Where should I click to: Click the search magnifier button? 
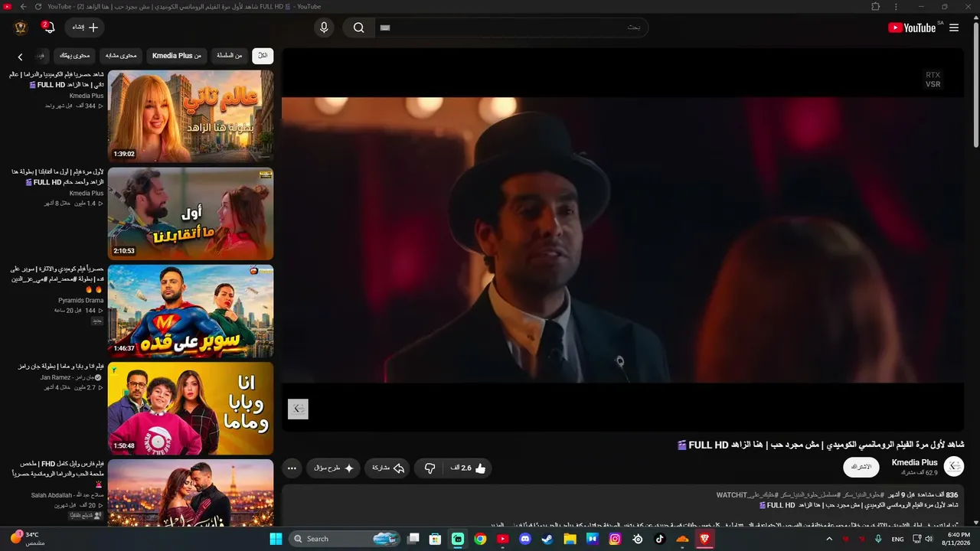(358, 28)
